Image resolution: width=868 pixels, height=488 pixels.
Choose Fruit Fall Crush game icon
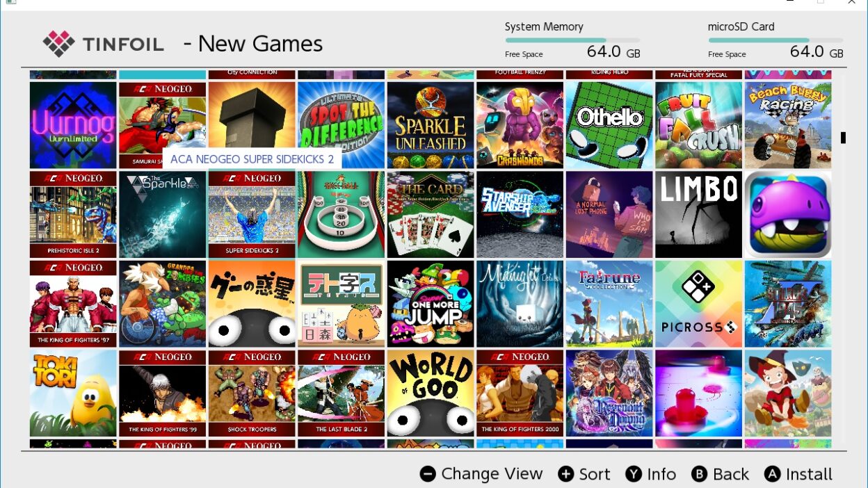click(698, 125)
